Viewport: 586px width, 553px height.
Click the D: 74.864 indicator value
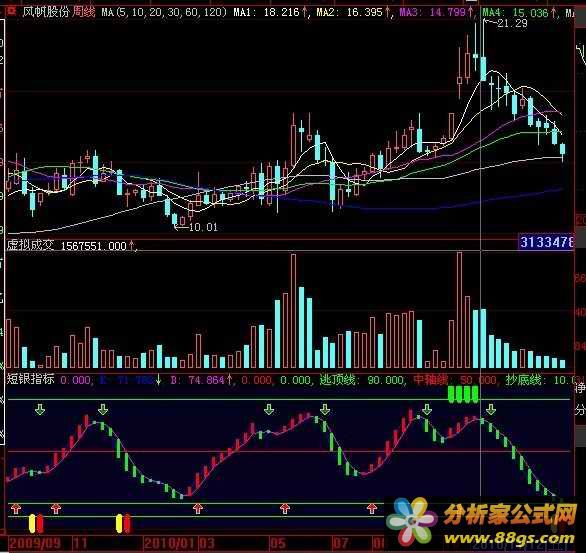[201, 380]
